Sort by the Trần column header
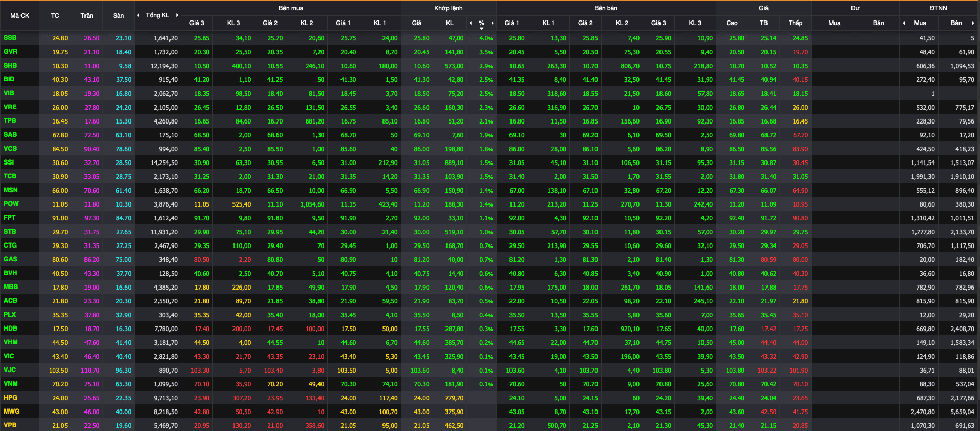This screenshot has height=431, width=980. coord(87,16)
